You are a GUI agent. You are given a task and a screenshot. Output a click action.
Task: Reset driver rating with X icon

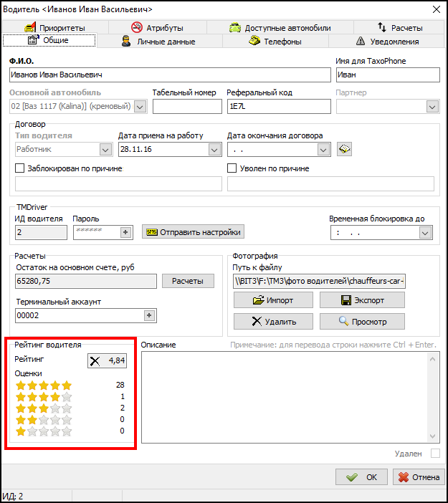point(95,360)
